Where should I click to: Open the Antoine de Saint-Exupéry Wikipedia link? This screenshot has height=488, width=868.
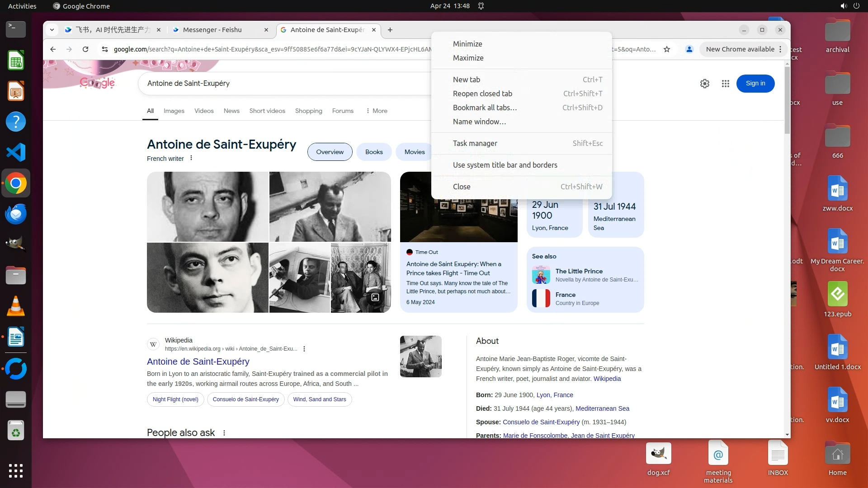(198, 361)
